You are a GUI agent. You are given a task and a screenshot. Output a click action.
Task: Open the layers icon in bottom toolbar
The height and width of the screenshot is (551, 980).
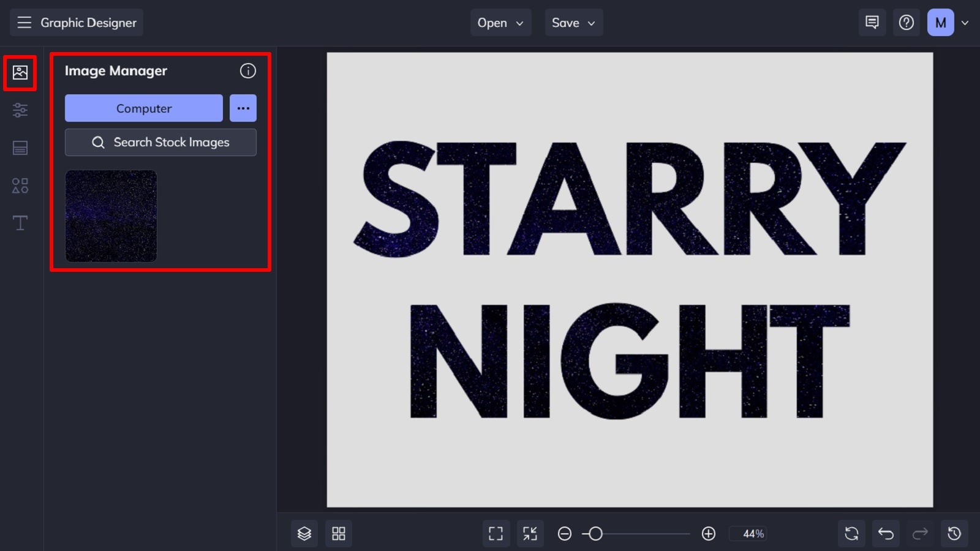(x=304, y=533)
